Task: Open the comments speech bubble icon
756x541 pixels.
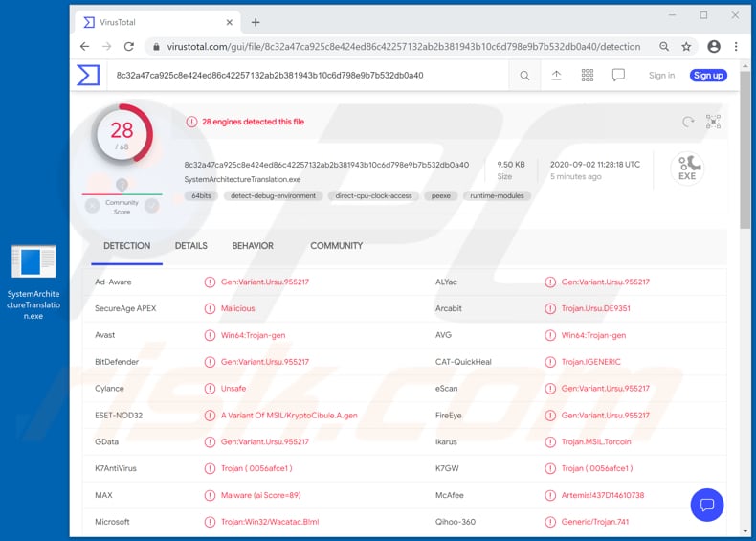Action: click(x=618, y=76)
